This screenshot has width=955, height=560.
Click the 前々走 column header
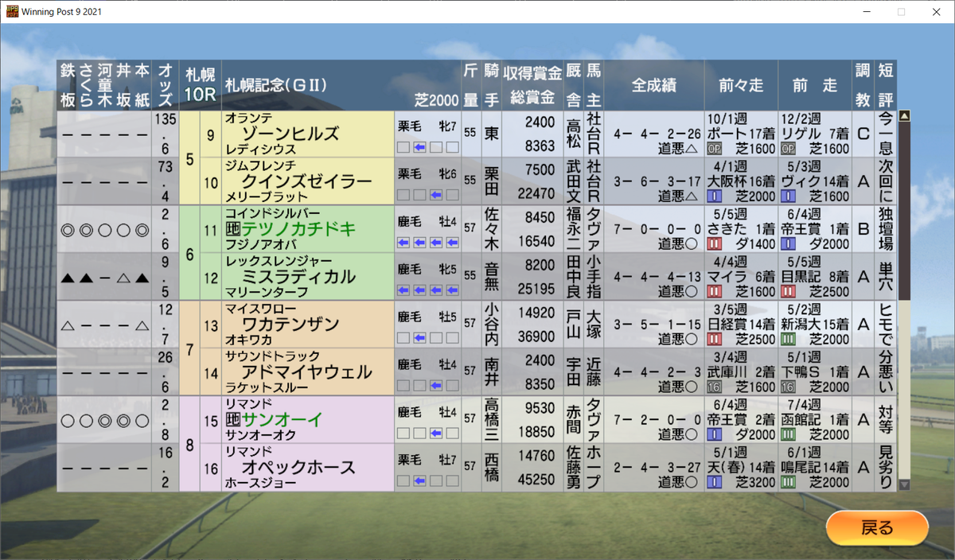tap(741, 84)
